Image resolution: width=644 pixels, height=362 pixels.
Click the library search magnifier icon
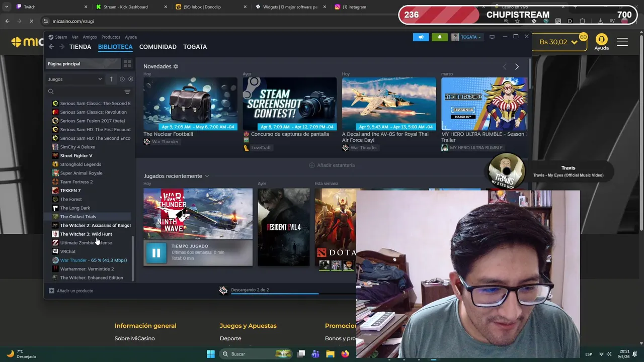coord(51,92)
